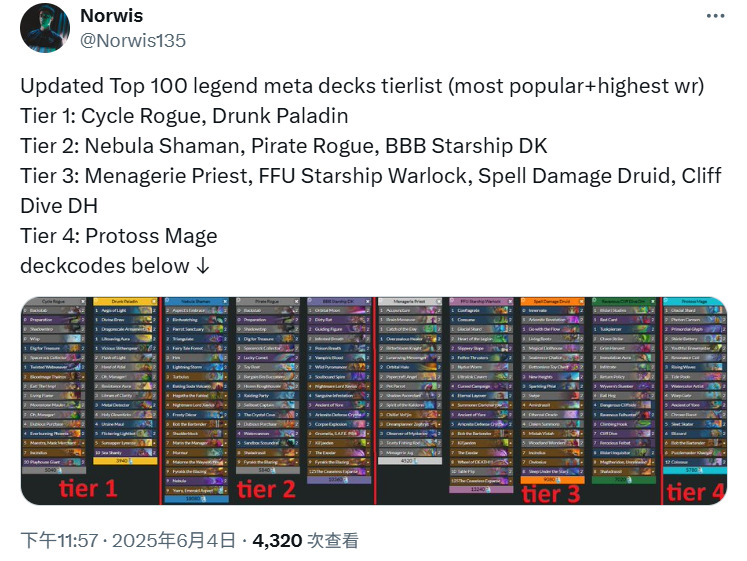
Task: Click the X on Pirate Rogue deck header
Action: [296, 301]
